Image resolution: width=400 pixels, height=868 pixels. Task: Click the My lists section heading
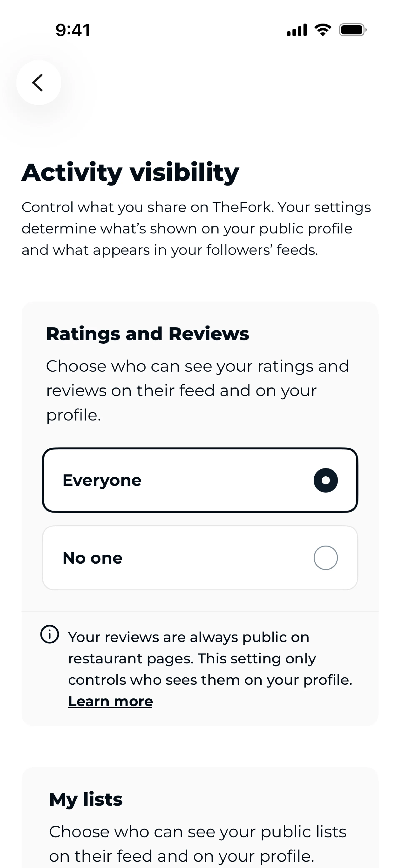coord(86,799)
